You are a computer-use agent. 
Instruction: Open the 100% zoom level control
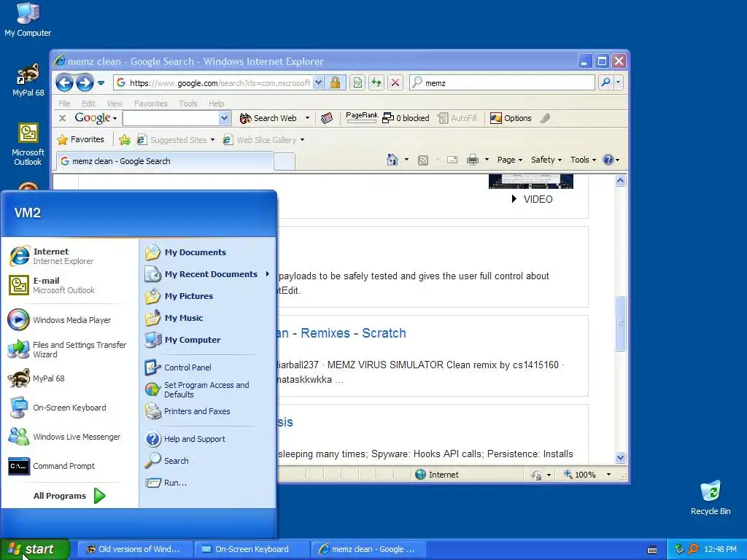587,474
